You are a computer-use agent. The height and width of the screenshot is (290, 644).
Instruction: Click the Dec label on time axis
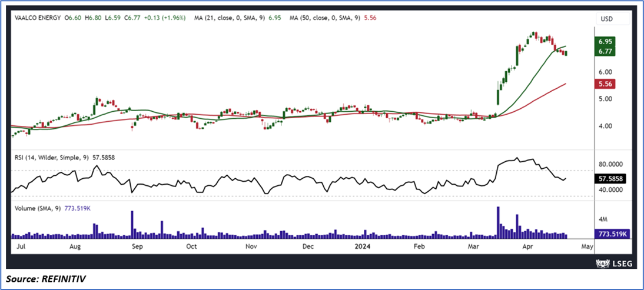point(308,247)
